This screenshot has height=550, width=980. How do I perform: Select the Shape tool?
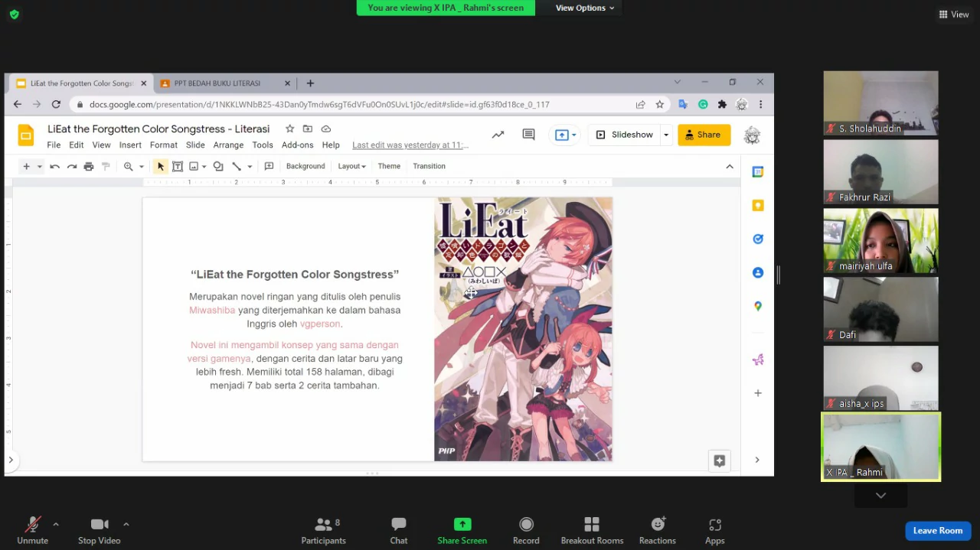[x=218, y=166]
